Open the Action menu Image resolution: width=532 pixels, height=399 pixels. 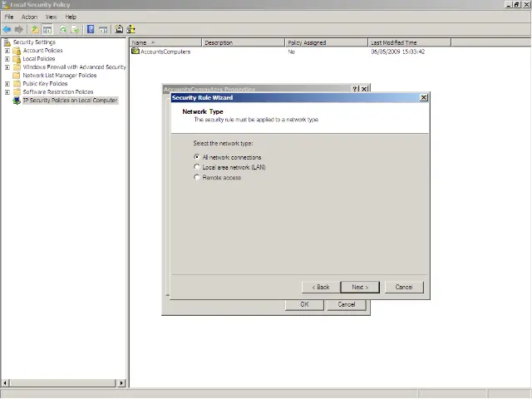pyautogui.click(x=29, y=17)
